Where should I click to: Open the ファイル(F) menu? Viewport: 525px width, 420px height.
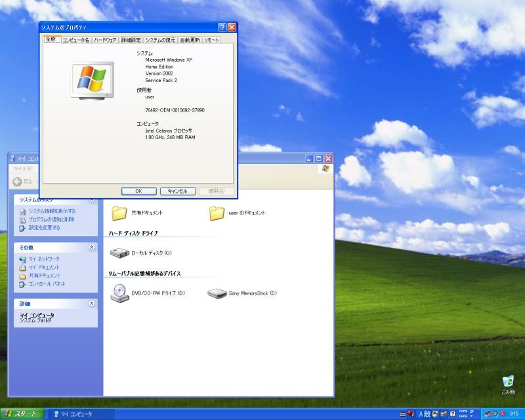(x=22, y=169)
